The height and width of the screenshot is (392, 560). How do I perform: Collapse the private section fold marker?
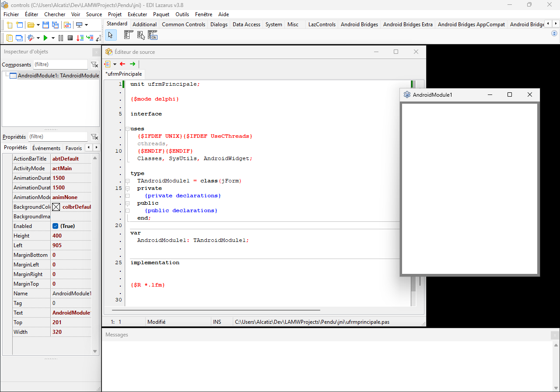tap(127, 189)
